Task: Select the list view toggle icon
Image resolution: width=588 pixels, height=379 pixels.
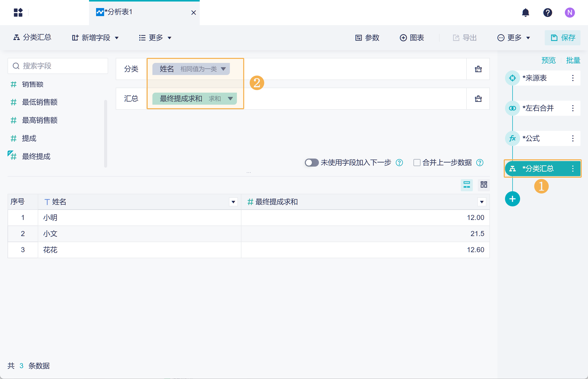Action: pos(467,185)
